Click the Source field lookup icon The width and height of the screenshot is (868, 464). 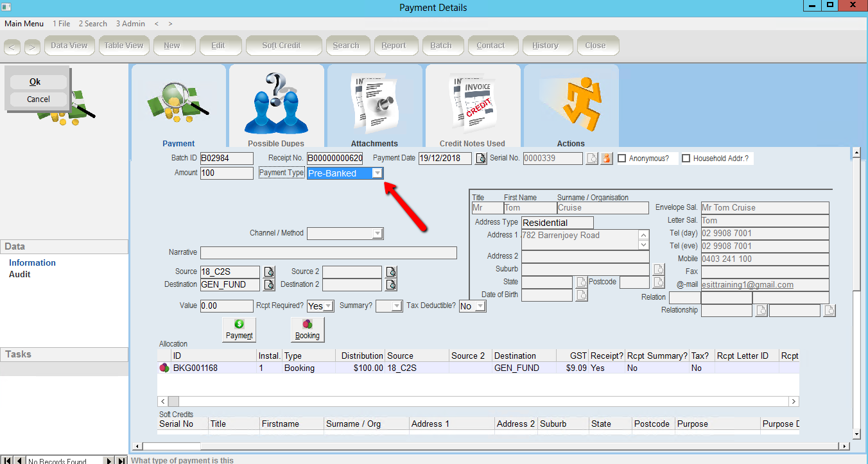point(269,271)
